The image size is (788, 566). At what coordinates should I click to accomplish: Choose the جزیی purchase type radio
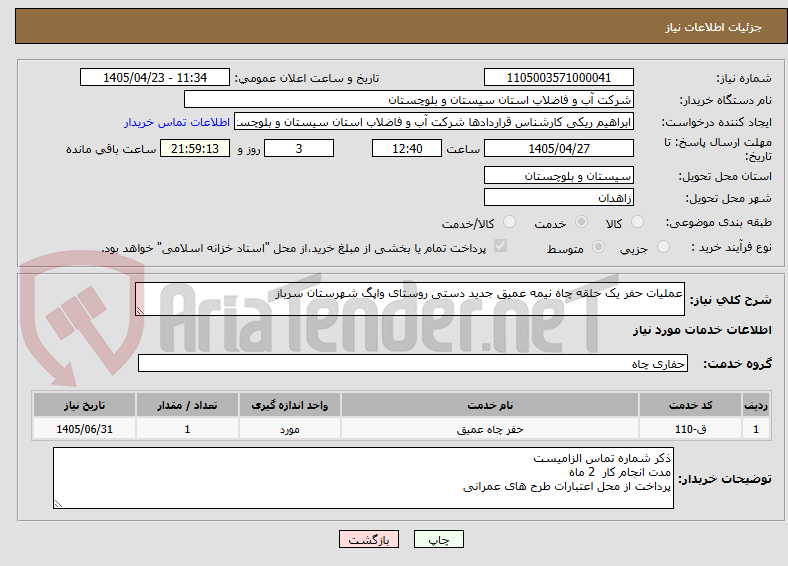pos(663,246)
